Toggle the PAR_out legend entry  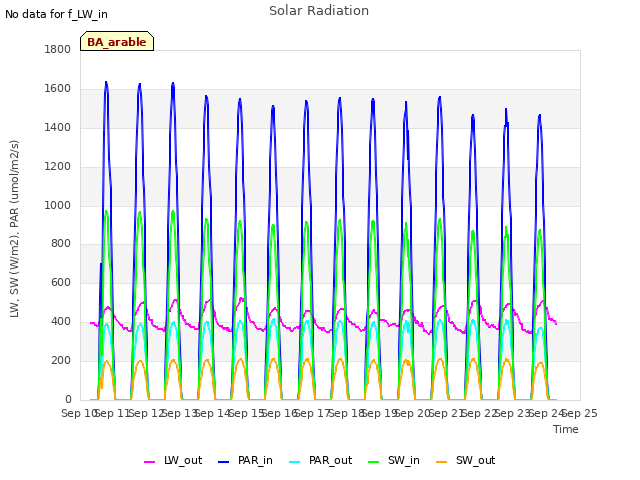320,460
